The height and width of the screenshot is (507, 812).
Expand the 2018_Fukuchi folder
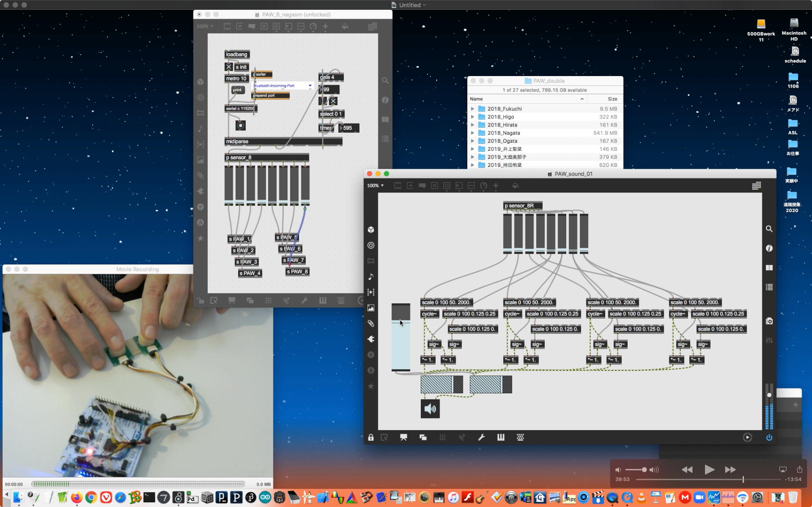pyautogui.click(x=472, y=109)
